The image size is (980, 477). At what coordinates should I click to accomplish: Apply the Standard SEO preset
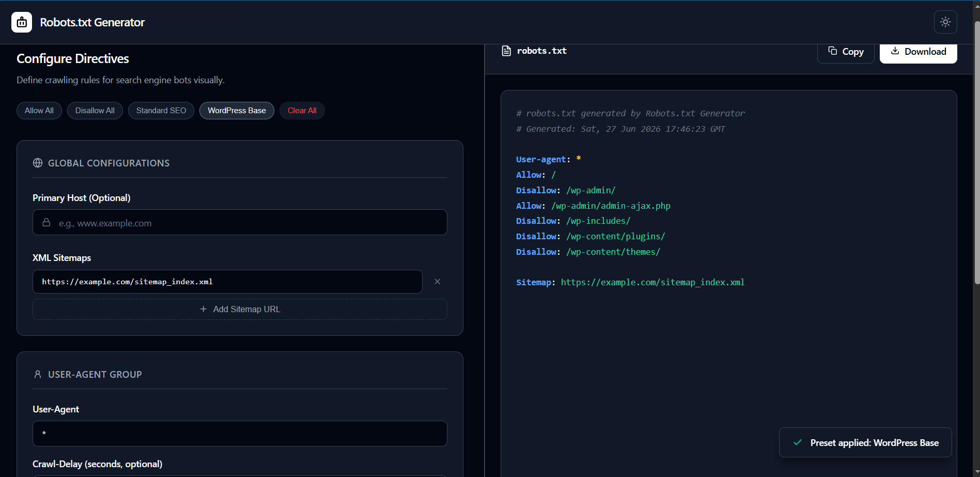(161, 111)
